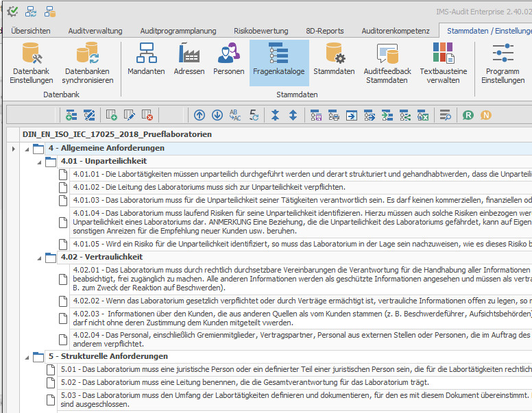
Task: Open the Auditprogrammplanung tab
Action: (x=178, y=31)
